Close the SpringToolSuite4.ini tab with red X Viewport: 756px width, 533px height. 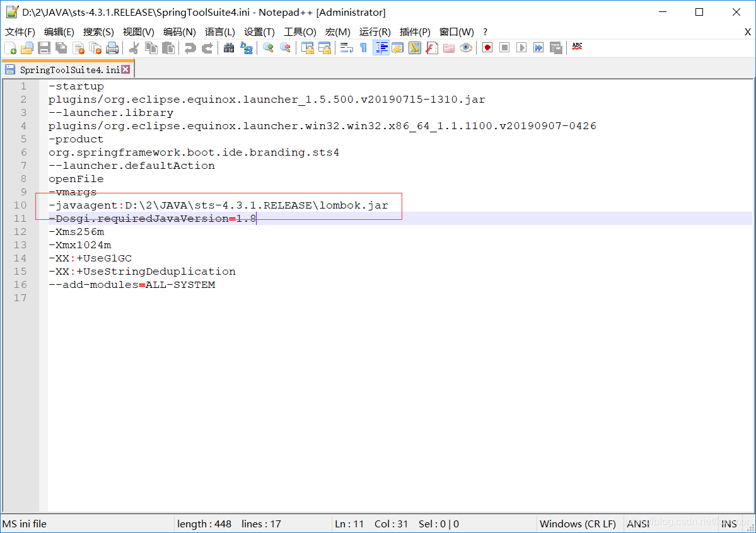125,69
